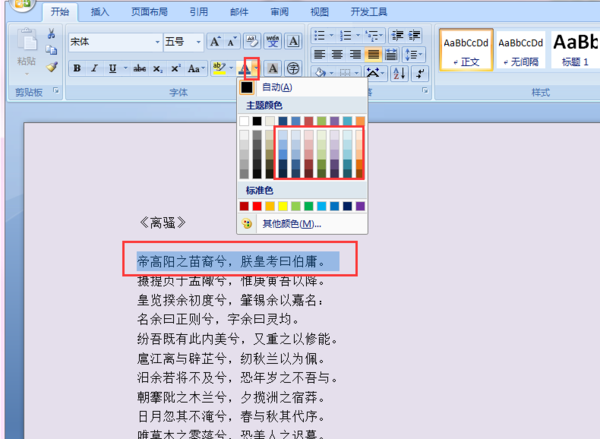Apply the 正文 style

click(466, 50)
